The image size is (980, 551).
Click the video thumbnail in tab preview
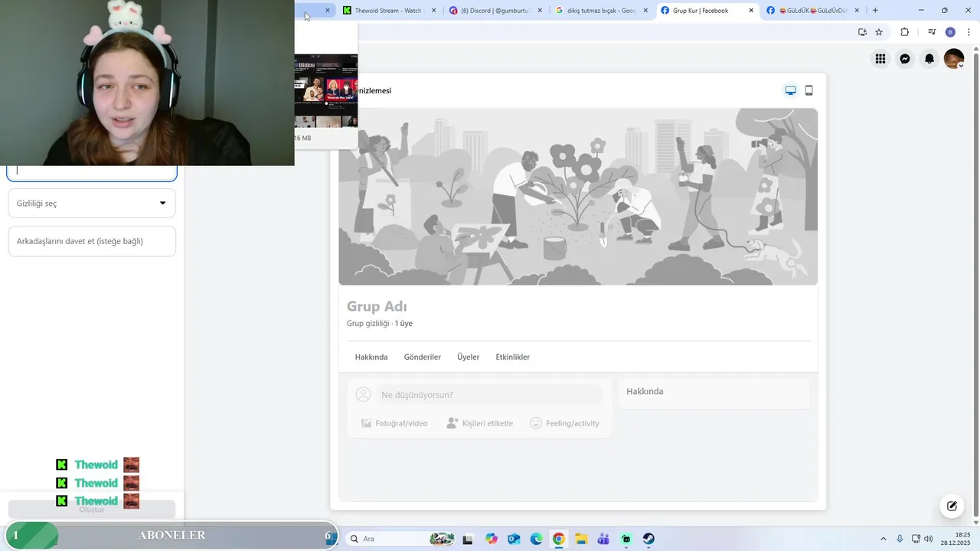tap(326, 90)
